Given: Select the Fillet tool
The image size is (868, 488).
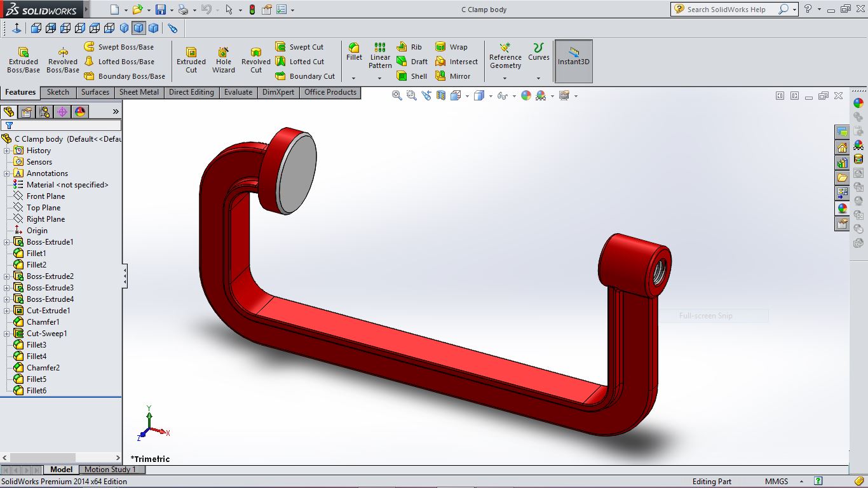Looking at the screenshot, I should pyautogui.click(x=354, y=52).
